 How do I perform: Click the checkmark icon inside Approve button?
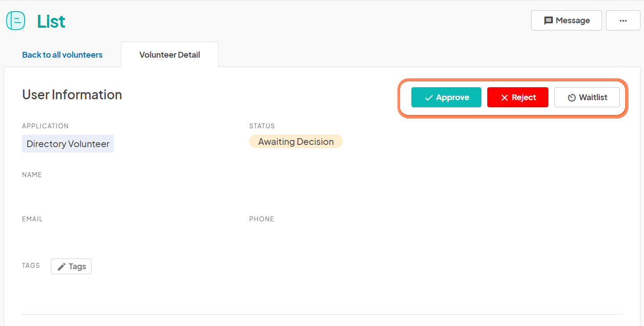point(429,97)
